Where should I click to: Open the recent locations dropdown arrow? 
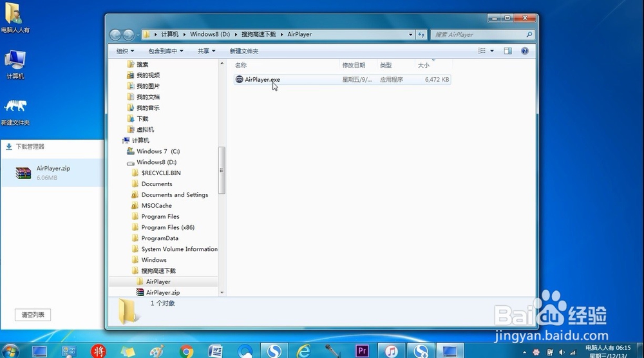pos(138,35)
